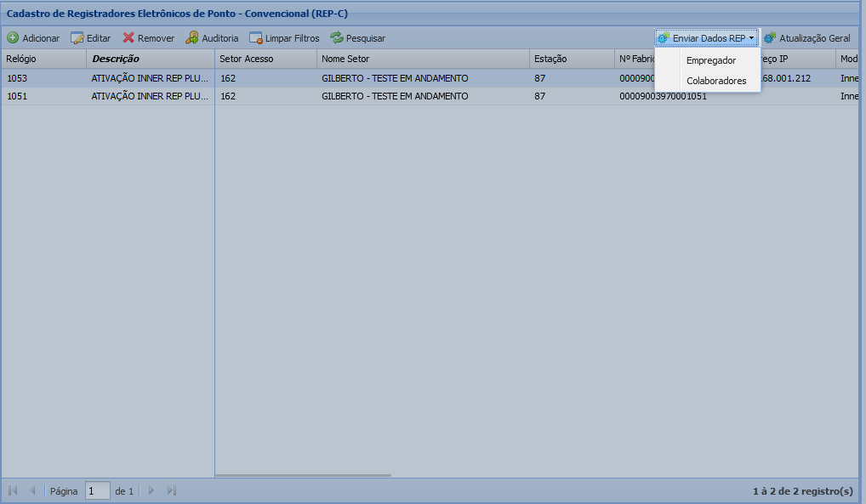Click the Editar pencil icon
This screenshot has height=504, width=866.
tap(77, 38)
